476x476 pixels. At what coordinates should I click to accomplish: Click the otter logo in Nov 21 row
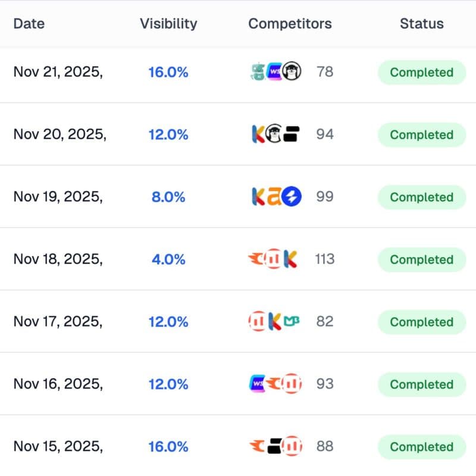292,72
